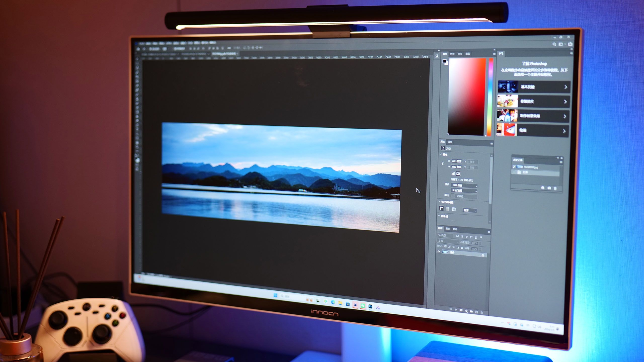644x362 pixels.
Task: Open the 8 位/通道 bit depth dropdown
Action: pos(464,191)
